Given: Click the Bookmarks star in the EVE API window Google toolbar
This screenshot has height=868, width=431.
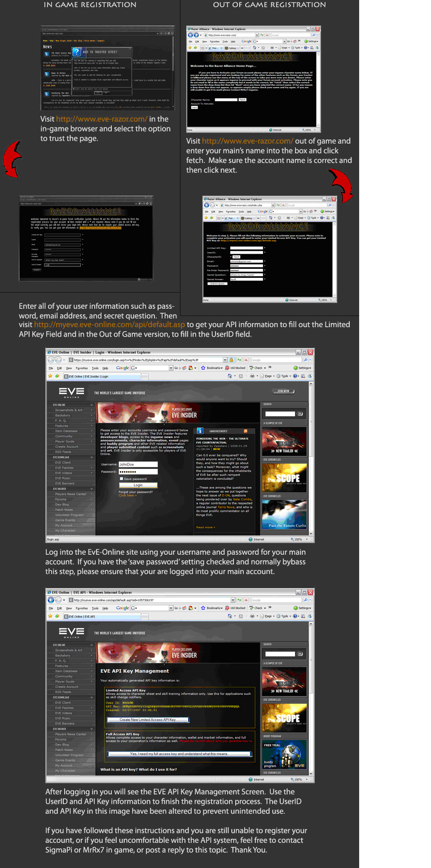Looking at the screenshot, I should [203, 608].
